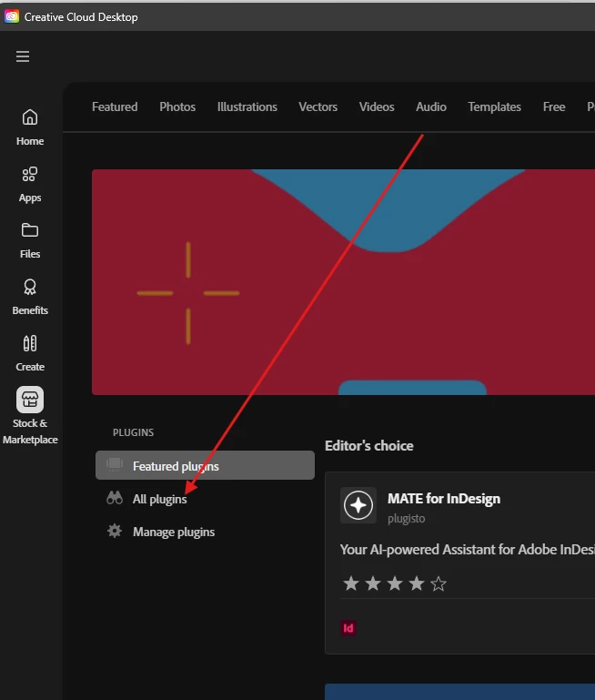
Task: Switch to the Featured tab
Action: [115, 107]
